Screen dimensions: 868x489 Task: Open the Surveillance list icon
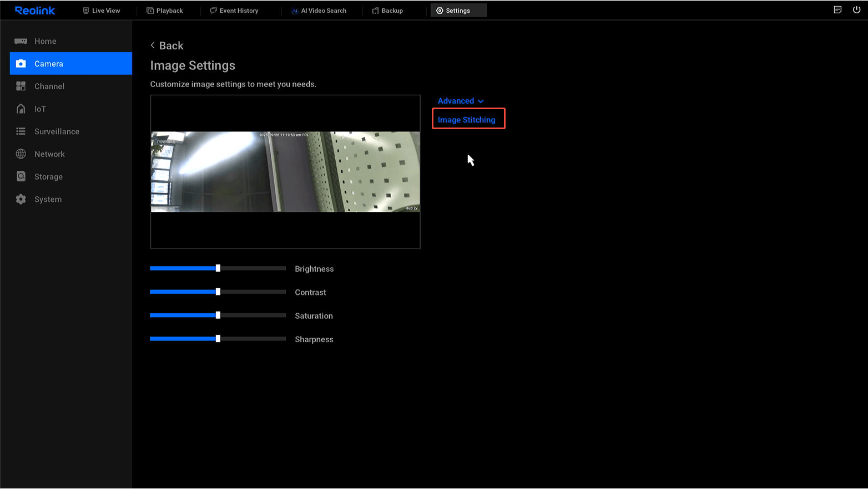coord(21,131)
